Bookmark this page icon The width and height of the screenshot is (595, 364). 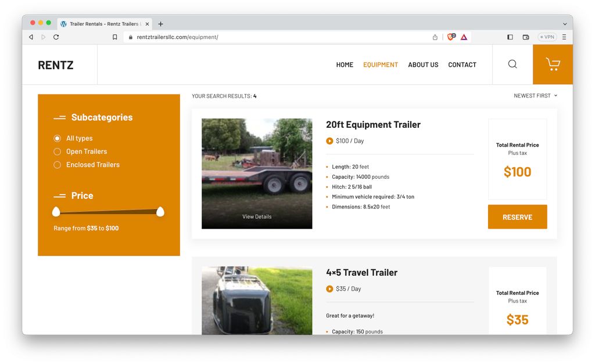click(114, 37)
